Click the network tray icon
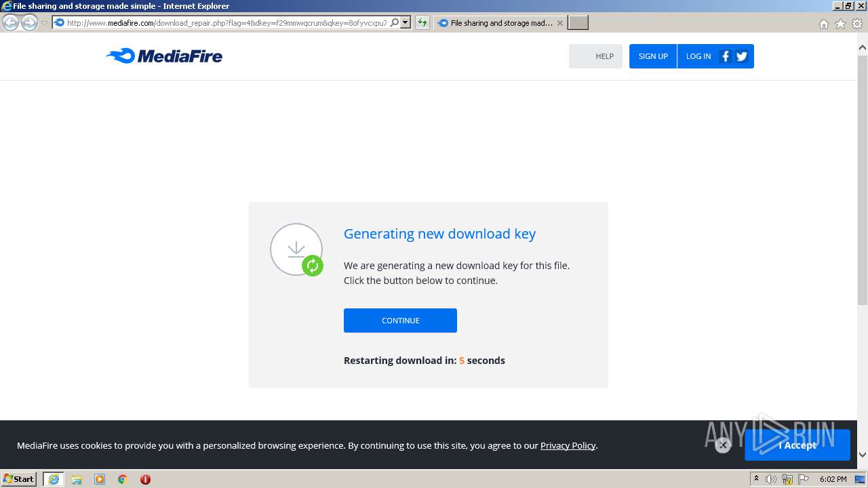Image resolution: width=868 pixels, height=488 pixels. 787,479
